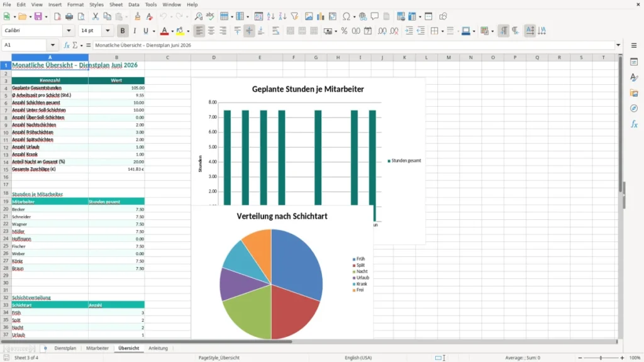Image resolution: width=644 pixels, height=362 pixels.
Task: Open the Print icon in toolbar
Action: 69,16
